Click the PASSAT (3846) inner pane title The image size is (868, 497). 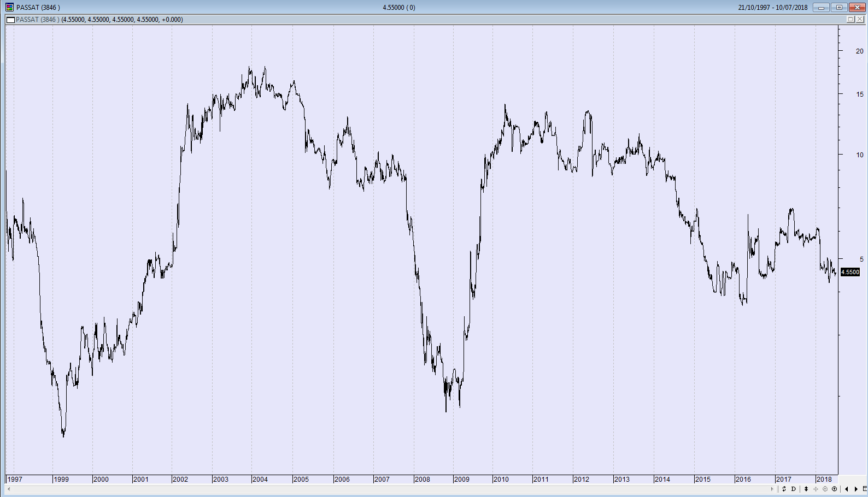(37, 20)
